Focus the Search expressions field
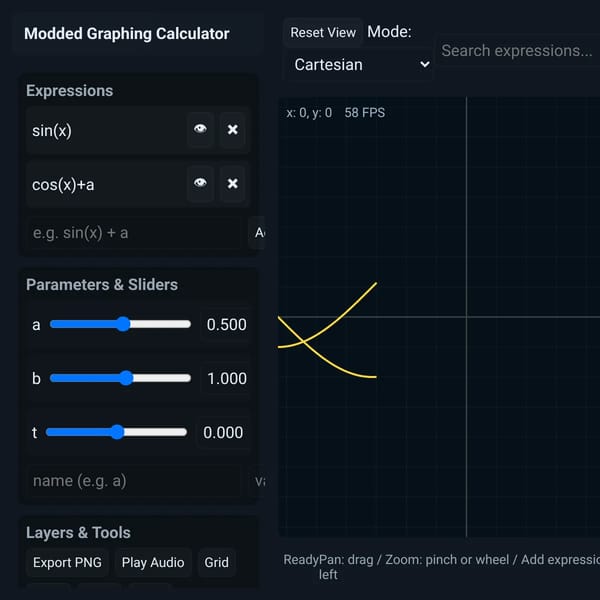600x600 pixels. pos(518,51)
